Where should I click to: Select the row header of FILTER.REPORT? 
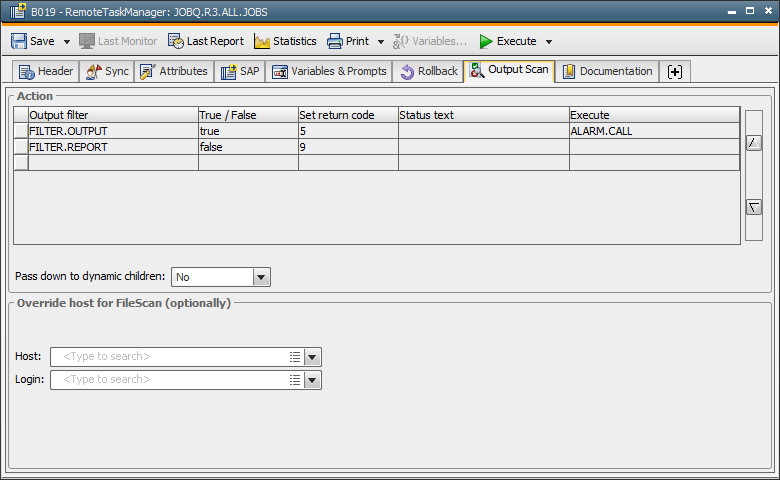pyautogui.click(x=21, y=147)
